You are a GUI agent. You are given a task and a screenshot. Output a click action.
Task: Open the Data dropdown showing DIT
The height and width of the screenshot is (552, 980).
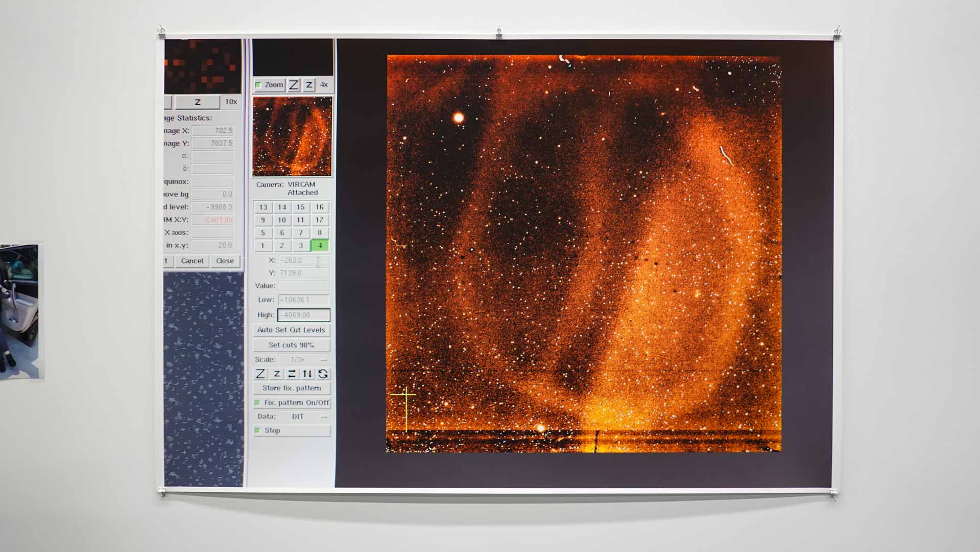(x=304, y=417)
